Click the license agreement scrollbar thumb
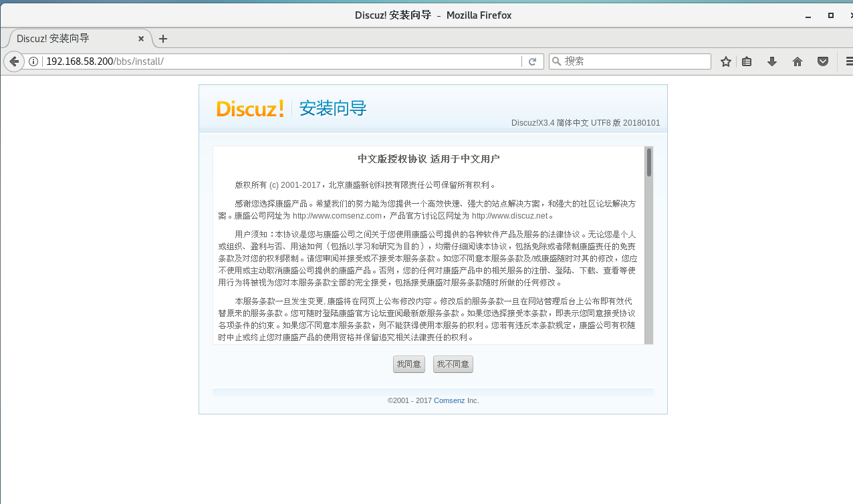Viewport: 853px width, 504px height. tap(648, 162)
